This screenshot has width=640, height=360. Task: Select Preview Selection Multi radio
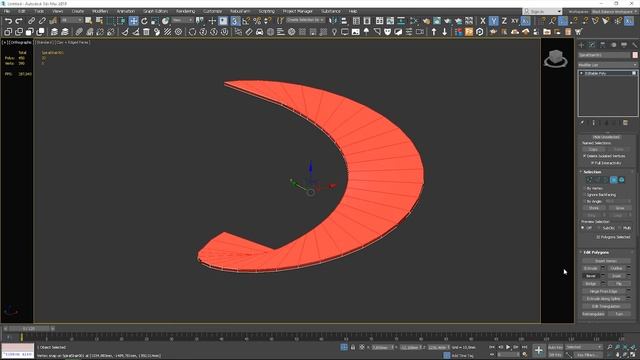click(620, 228)
